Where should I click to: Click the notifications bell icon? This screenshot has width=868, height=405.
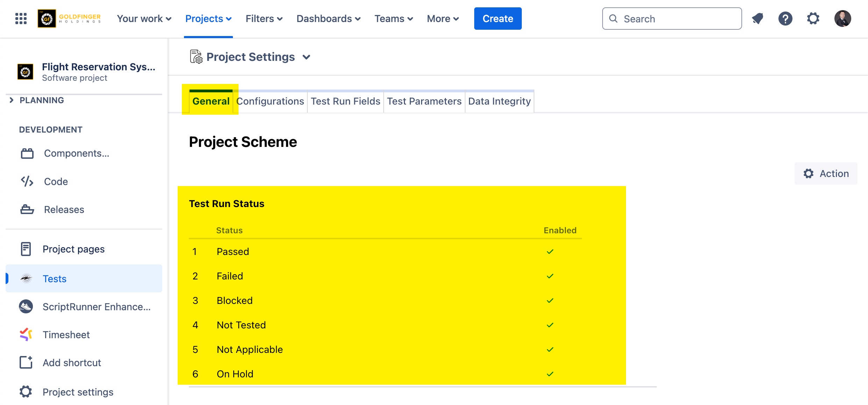757,19
